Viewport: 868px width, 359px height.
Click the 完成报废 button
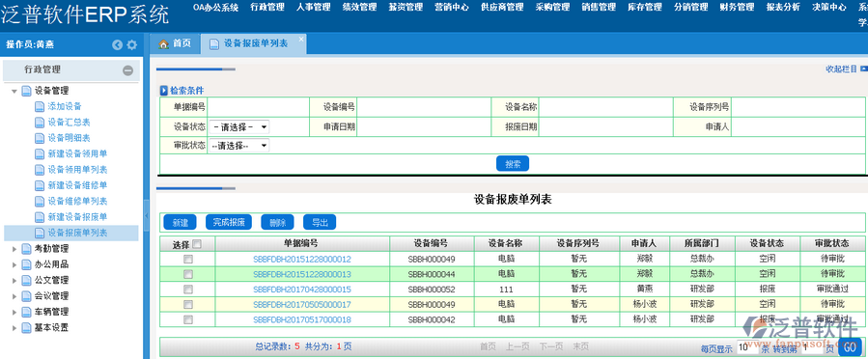pos(229,222)
